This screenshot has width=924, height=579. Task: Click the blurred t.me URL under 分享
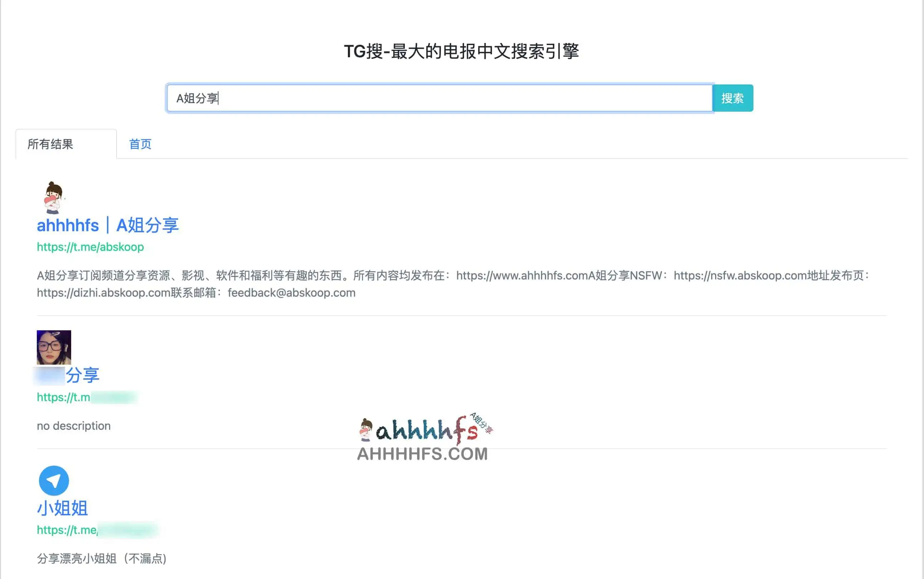[x=88, y=397]
